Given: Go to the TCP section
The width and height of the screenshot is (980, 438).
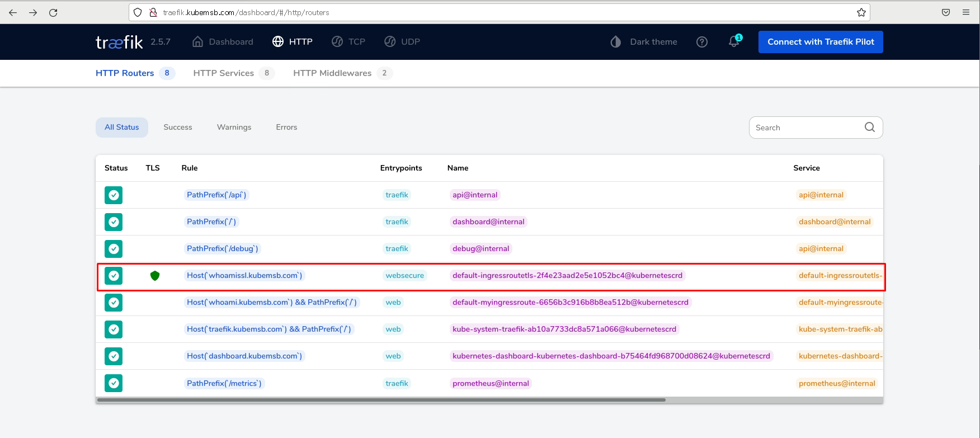Looking at the screenshot, I should pyautogui.click(x=348, y=42).
